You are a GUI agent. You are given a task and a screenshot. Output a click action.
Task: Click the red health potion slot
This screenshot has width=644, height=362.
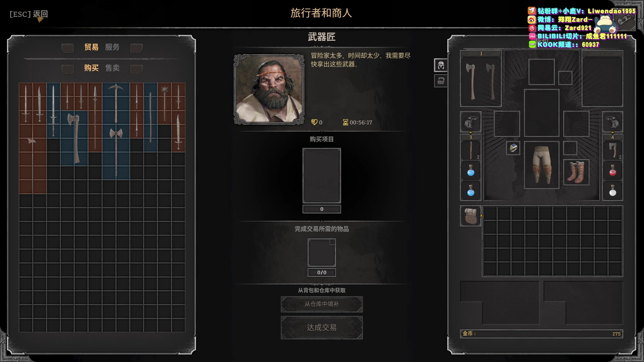(613, 170)
